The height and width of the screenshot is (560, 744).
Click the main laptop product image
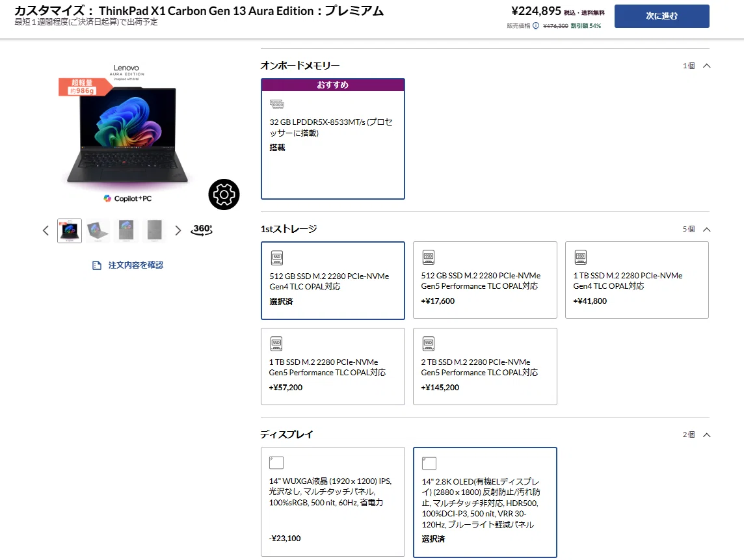pos(127,135)
